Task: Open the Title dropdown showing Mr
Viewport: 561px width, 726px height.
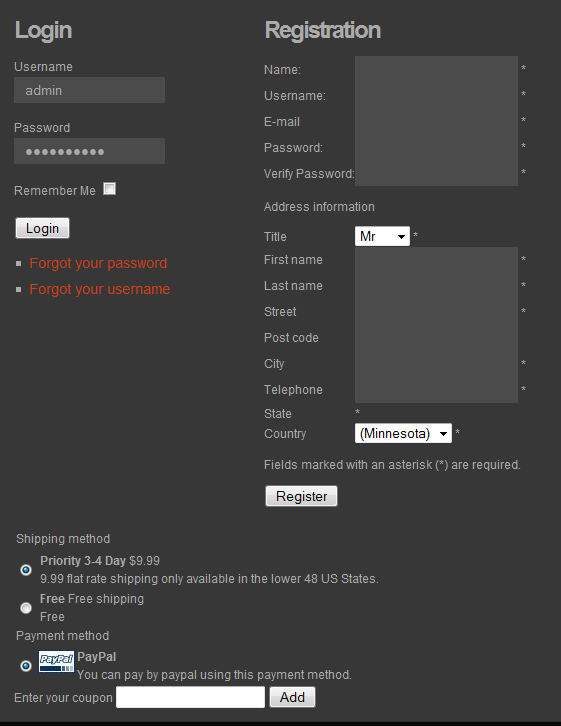Action: click(x=382, y=236)
